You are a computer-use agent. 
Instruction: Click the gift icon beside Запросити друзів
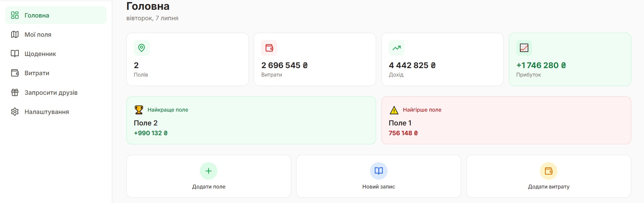[x=15, y=92]
